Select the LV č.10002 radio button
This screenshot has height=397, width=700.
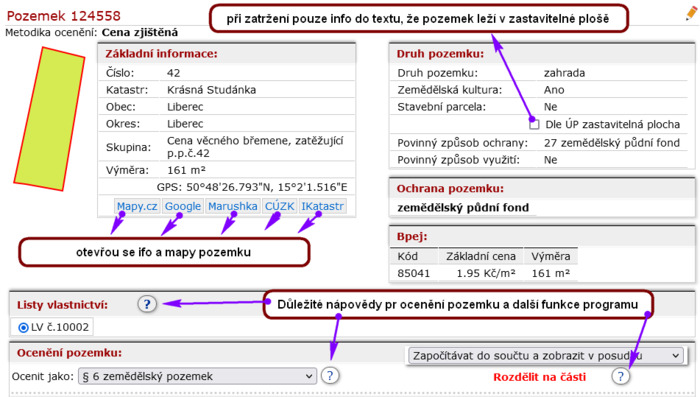(23, 328)
